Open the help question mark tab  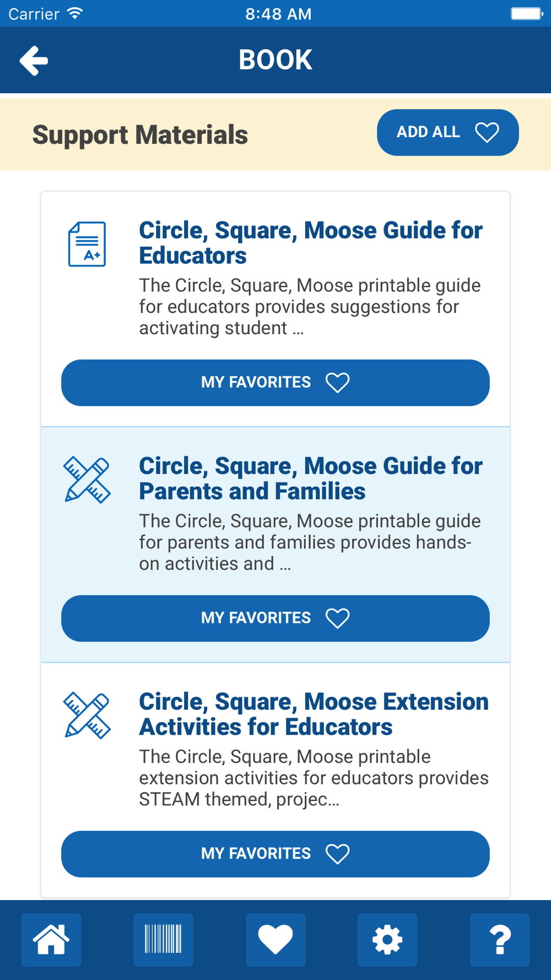[500, 940]
